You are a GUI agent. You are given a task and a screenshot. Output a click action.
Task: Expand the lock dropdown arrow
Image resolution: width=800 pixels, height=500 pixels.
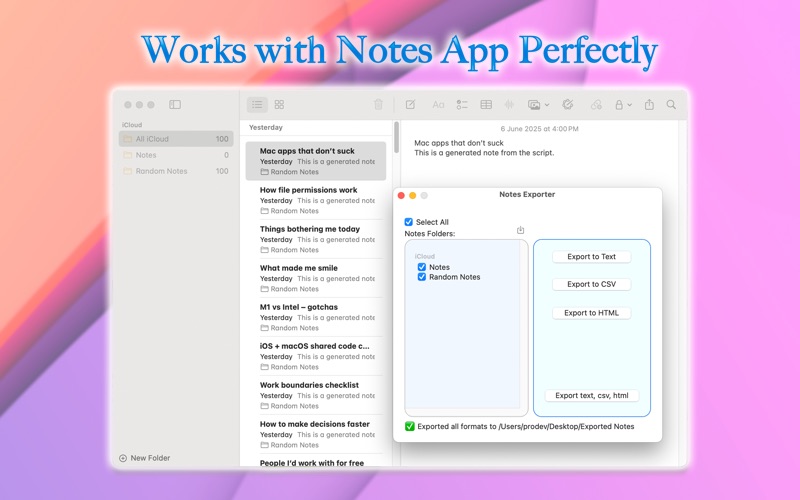pos(630,105)
